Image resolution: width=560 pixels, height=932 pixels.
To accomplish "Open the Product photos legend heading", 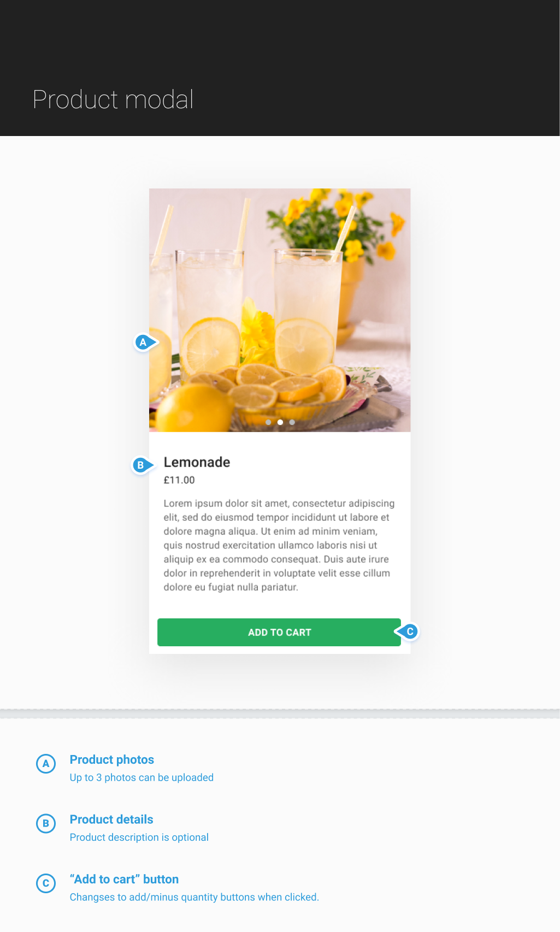I will (112, 759).
